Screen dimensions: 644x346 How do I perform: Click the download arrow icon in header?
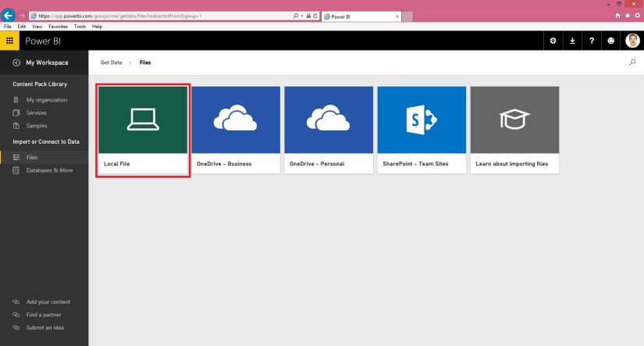coord(572,41)
